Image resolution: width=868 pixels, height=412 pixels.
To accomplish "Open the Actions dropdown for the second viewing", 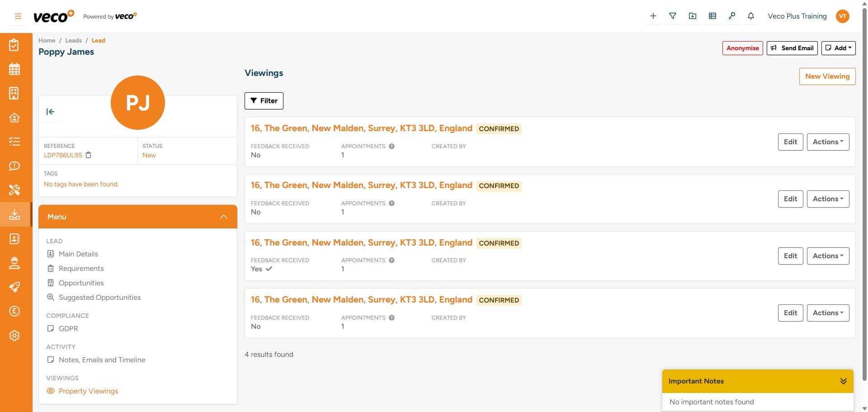I will click(828, 199).
